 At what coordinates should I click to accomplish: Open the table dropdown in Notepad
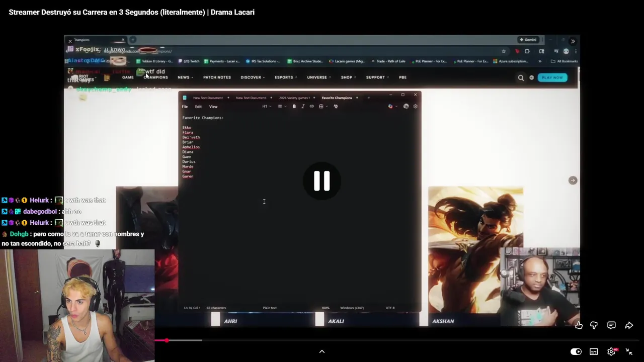[323, 107]
